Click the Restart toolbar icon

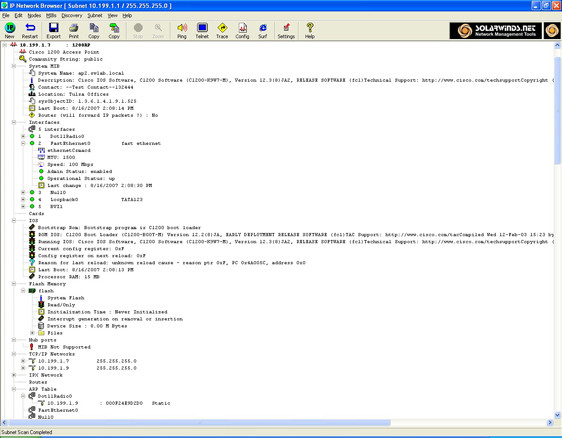pos(30,30)
